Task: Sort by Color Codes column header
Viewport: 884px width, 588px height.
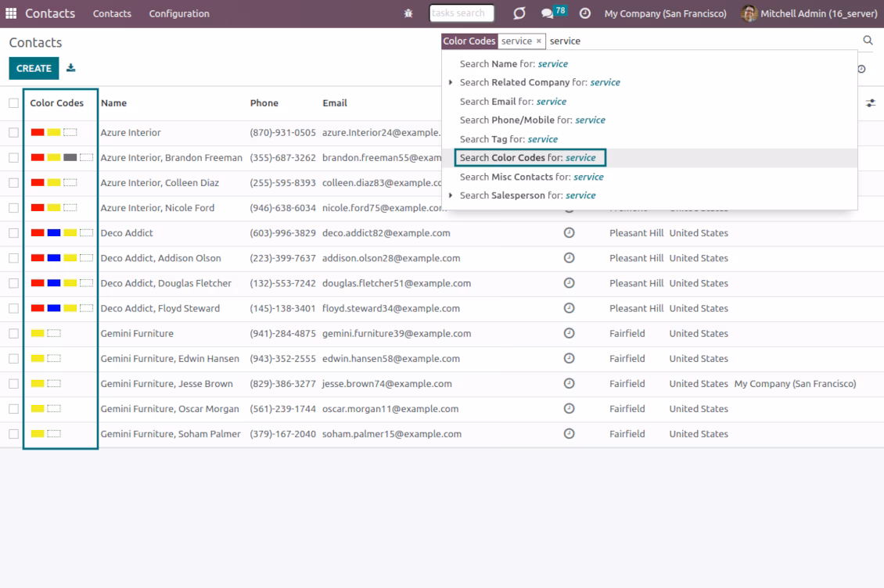Action: tap(56, 103)
